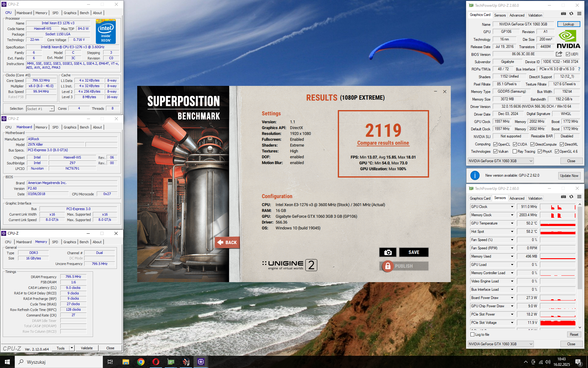Open Google Chrome from the taskbar
Screen dimensions: 588x368
pos(141,362)
